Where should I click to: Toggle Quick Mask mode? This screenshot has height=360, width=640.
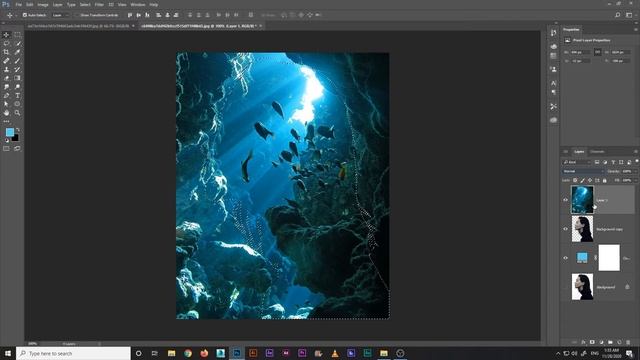(6, 149)
